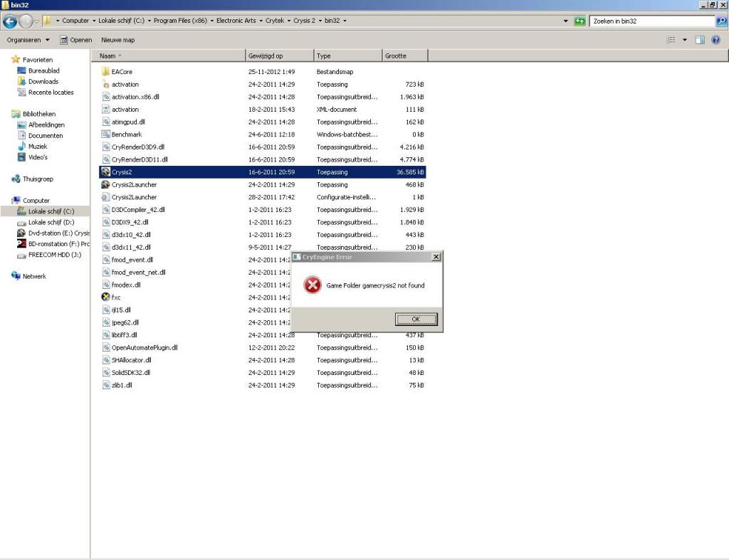Open Recente locaties in navigation pane
729x560 pixels.
[x=51, y=93]
